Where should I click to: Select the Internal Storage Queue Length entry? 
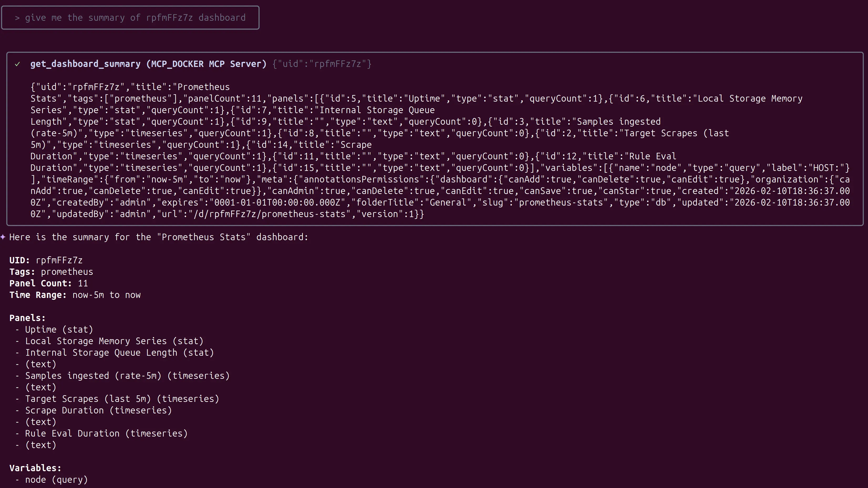point(120,353)
